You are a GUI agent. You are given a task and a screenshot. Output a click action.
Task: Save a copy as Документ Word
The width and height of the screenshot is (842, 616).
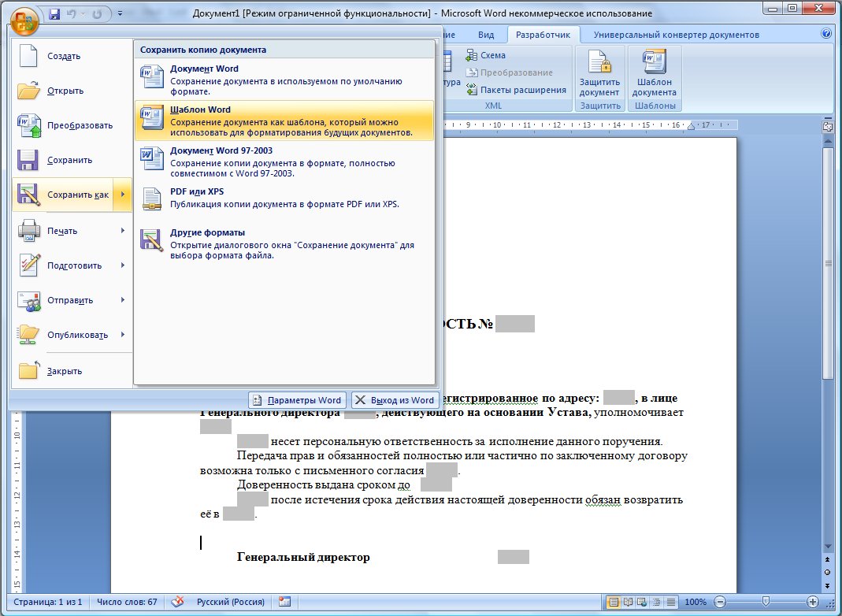point(284,80)
